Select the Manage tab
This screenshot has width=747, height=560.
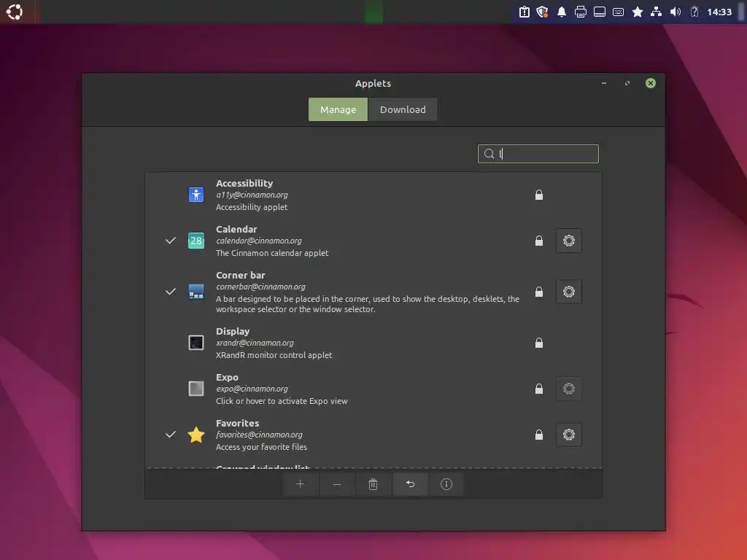338,109
